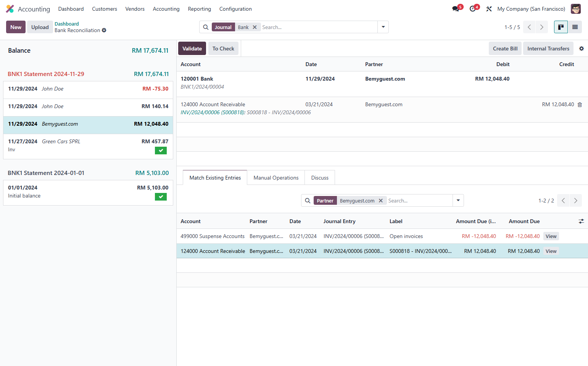Open BNK1 Statement 2024-01-01 header
The width and height of the screenshot is (588, 366).
tap(46, 173)
